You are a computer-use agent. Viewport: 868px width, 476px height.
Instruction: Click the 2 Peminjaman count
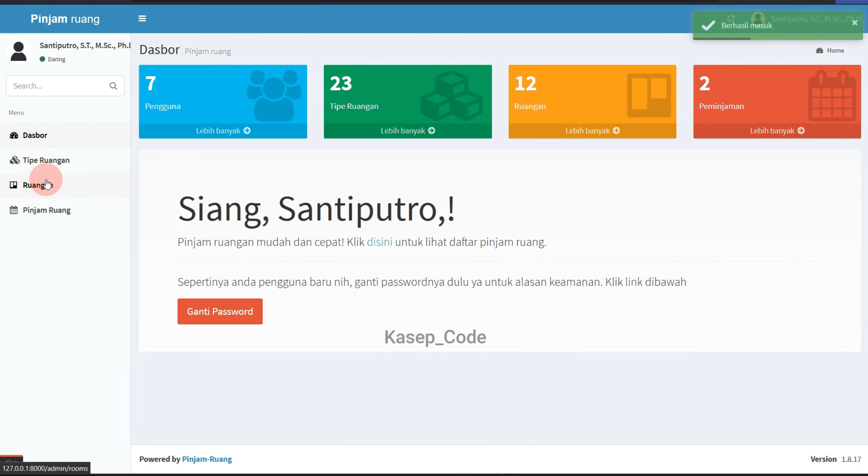(x=704, y=83)
